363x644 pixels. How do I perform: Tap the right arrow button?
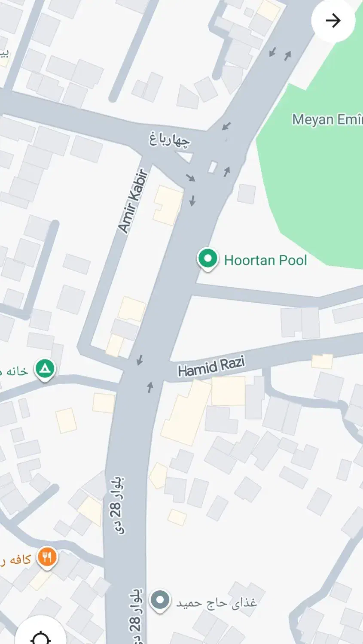(x=333, y=20)
